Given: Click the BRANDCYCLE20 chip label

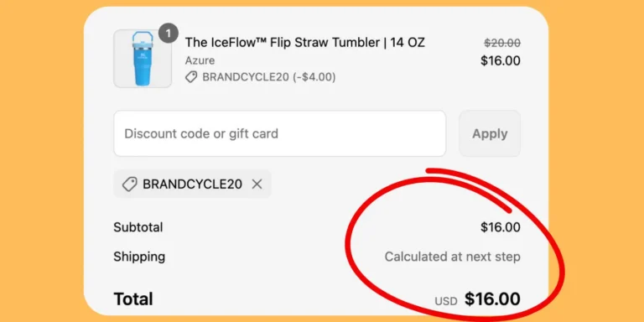Looking at the screenshot, I should 192,184.
